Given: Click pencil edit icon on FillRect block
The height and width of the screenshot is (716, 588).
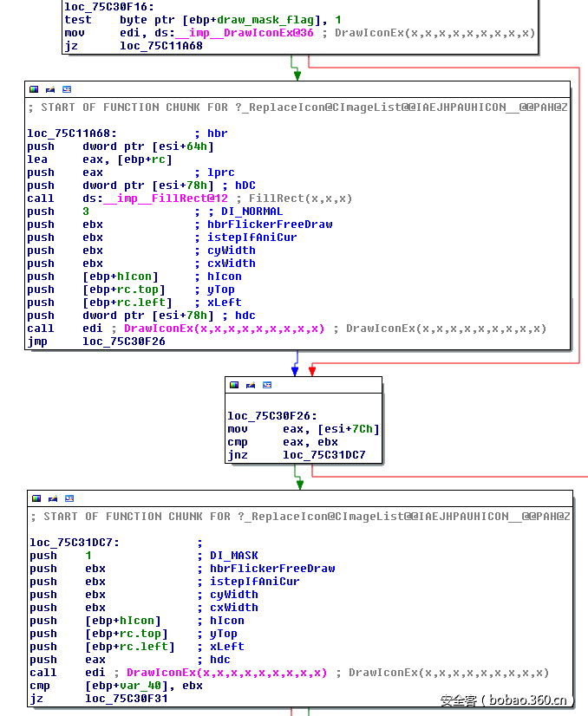Looking at the screenshot, I should click(50, 89).
